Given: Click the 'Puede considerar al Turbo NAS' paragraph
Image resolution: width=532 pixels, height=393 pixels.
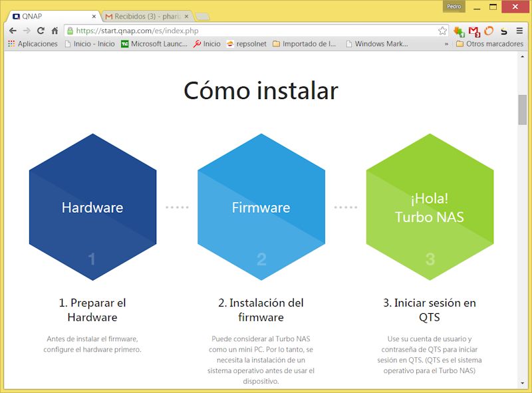Looking at the screenshot, I should pyautogui.click(x=261, y=360).
